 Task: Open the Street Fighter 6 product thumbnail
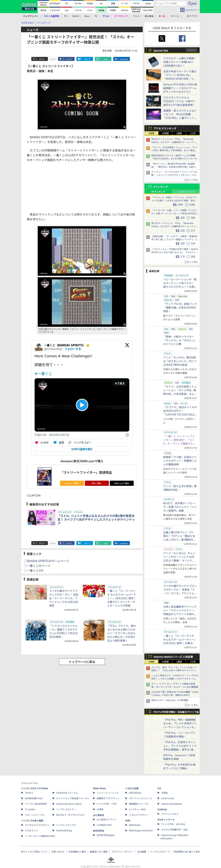pyautogui.click(x=44, y=476)
